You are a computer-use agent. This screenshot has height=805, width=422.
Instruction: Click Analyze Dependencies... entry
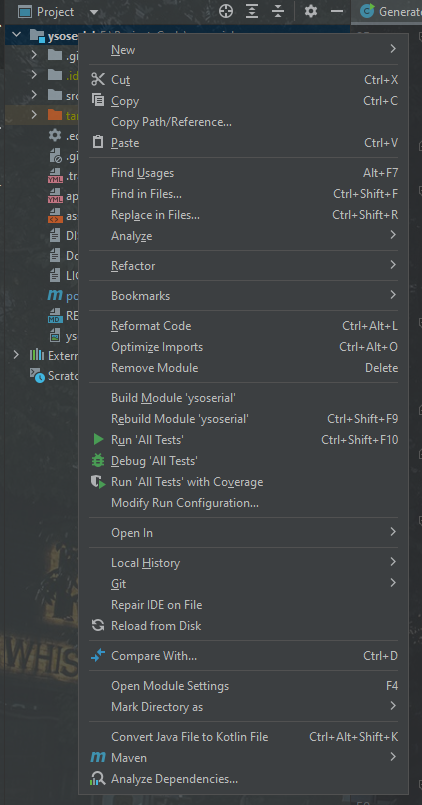tap(244, 779)
